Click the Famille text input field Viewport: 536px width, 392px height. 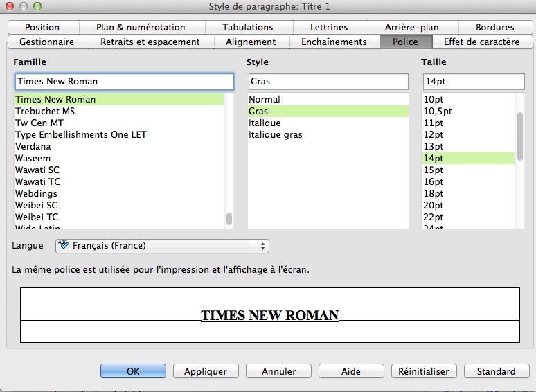pyautogui.click(x=125, y=82)
